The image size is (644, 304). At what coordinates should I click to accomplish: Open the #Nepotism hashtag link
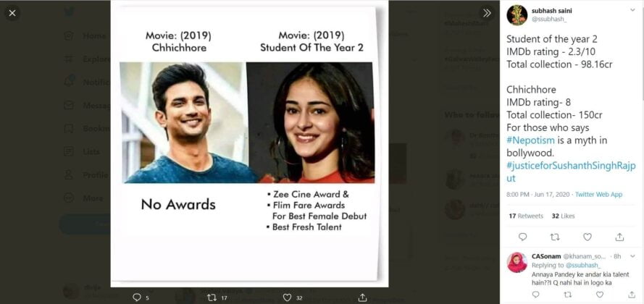click(531, 140)
